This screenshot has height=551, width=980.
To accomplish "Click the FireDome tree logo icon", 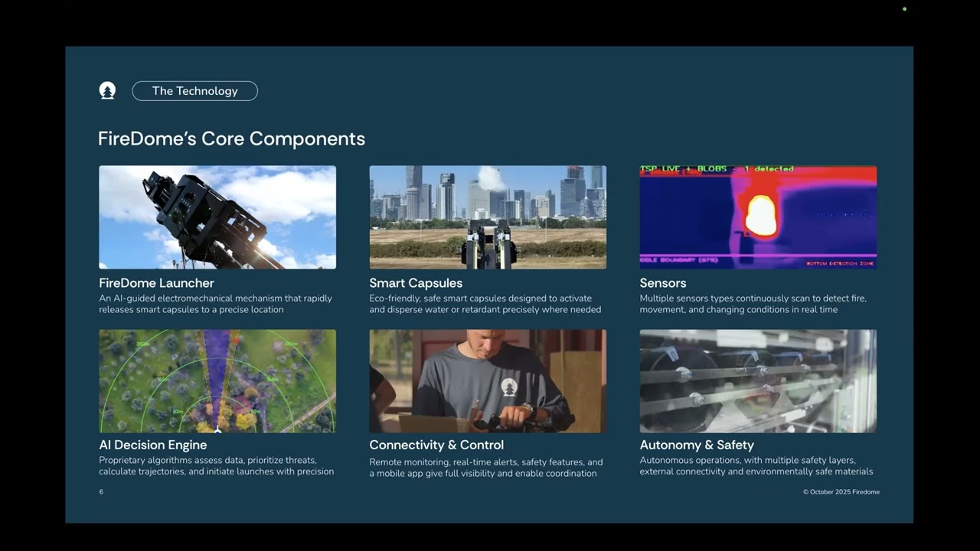I will point(107,91).
